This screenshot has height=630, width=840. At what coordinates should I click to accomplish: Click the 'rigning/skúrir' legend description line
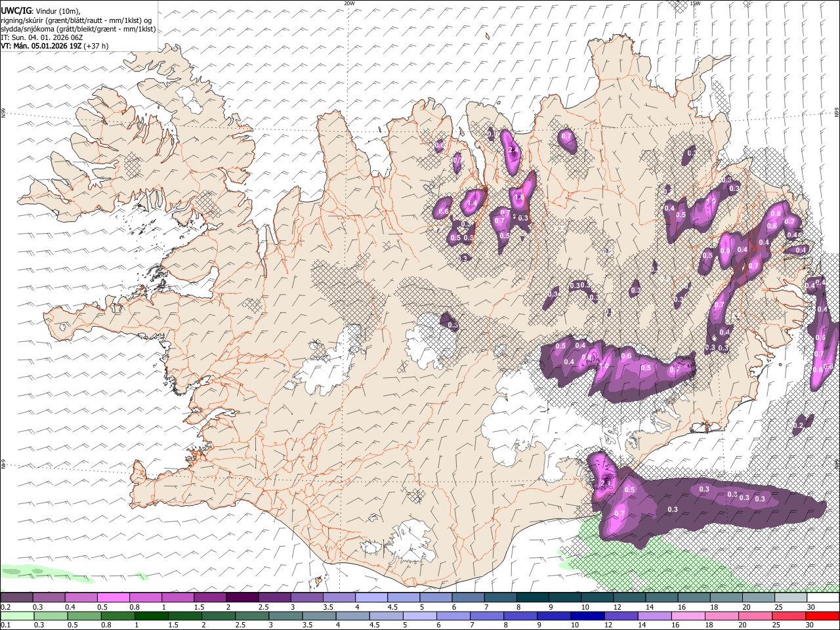click(76, 20)
